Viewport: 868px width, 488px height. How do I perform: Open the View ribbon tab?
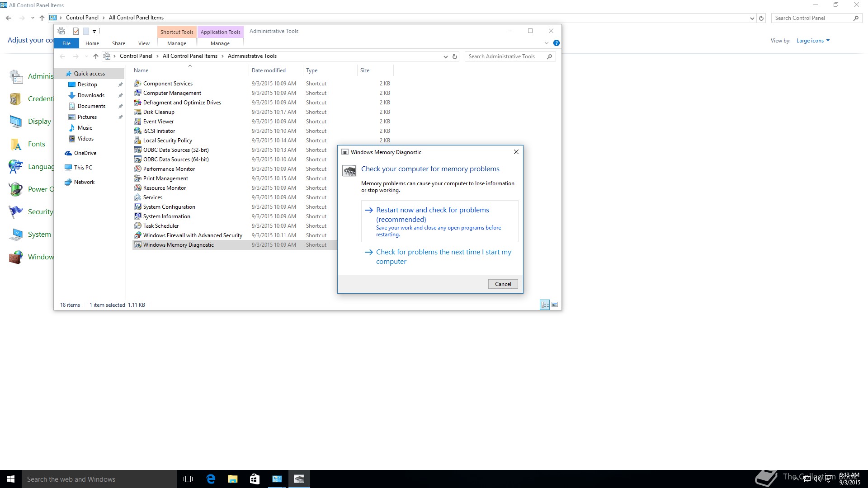pos(144,43)
